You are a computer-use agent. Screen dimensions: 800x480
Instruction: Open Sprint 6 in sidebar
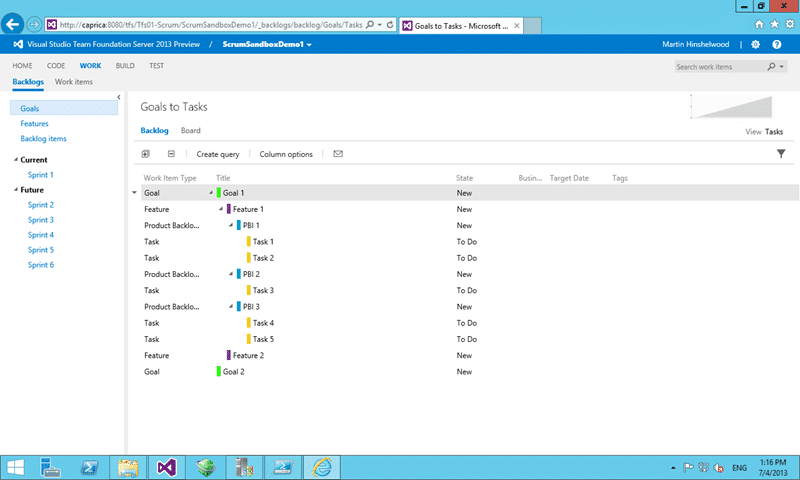(x=41, y=265)
